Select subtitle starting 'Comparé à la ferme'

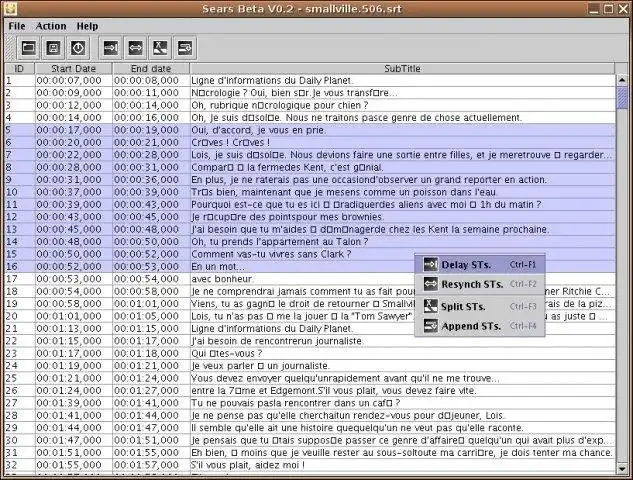(x=402, y=167)
